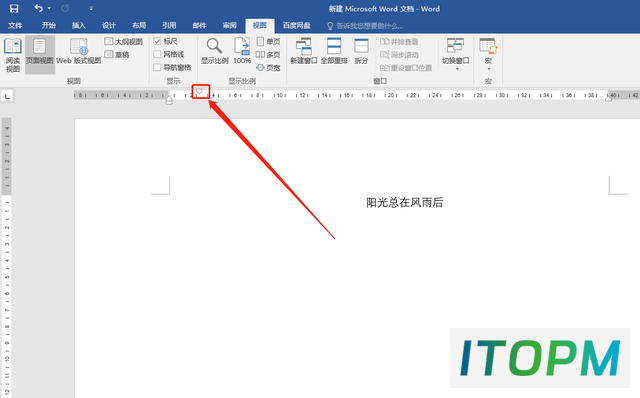
Task: Switch to Read Mode view (阅读视图)
Action: click(13, 55)
